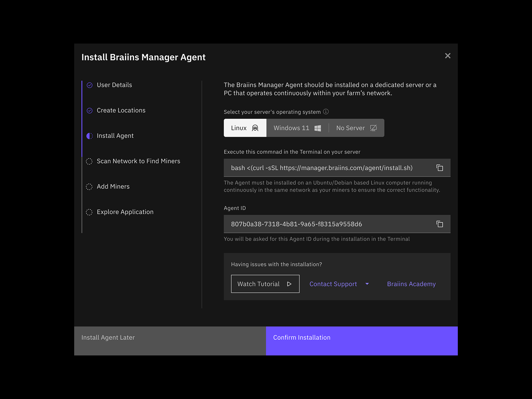Click the Explore Application pending step icon
Screen dimensions: 532x399
point(89,212)
